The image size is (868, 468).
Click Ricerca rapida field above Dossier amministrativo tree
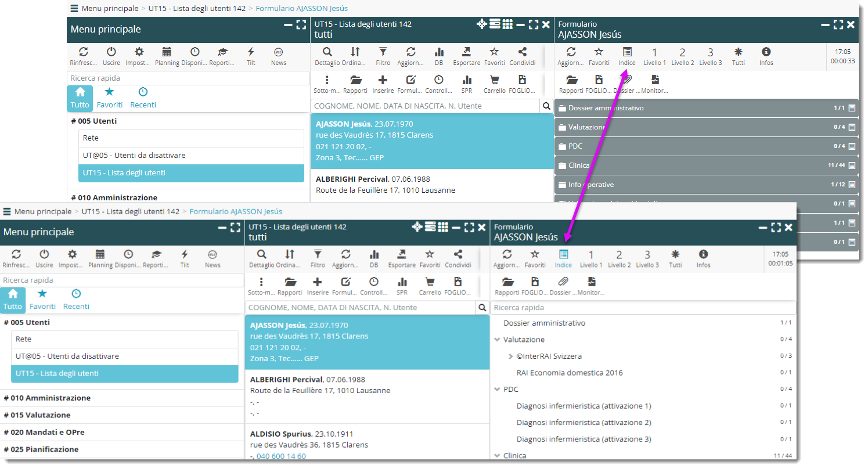coord(643,308)
